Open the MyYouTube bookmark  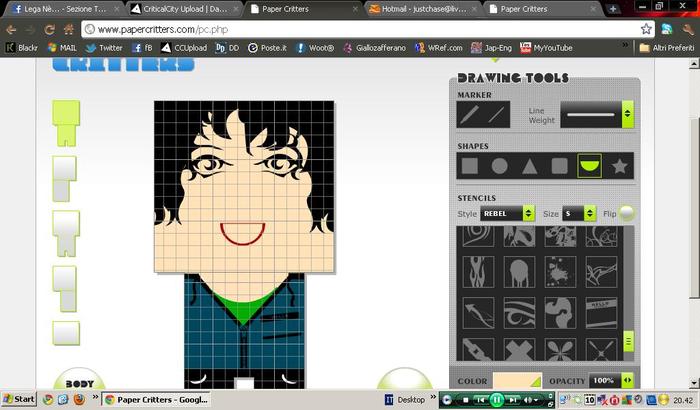pyautogui.click(x=546, y=48)
